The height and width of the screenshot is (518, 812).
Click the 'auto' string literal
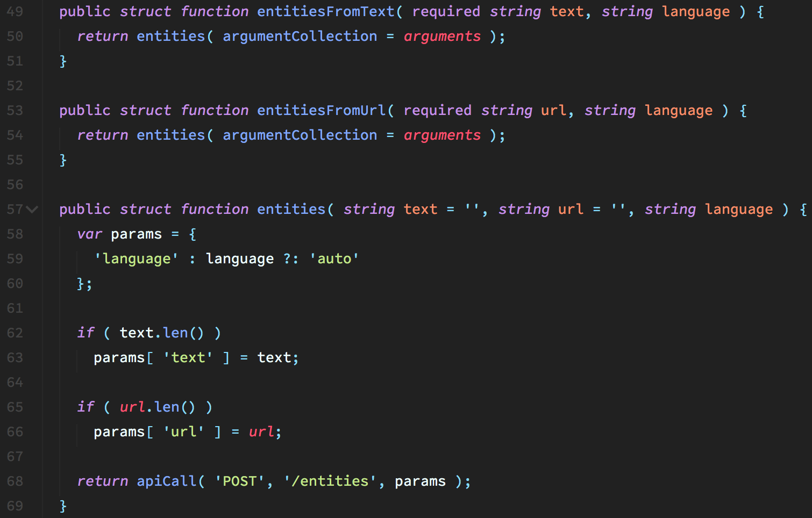click(334, 258)
